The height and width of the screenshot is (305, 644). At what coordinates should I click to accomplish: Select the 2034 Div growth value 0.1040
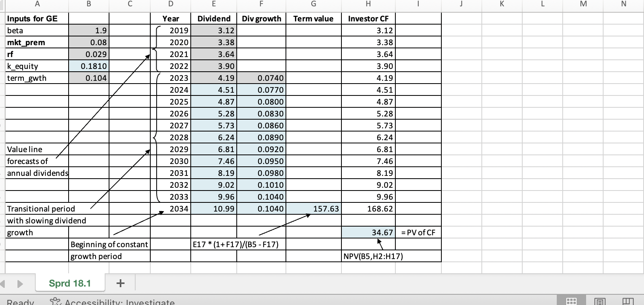261,209
